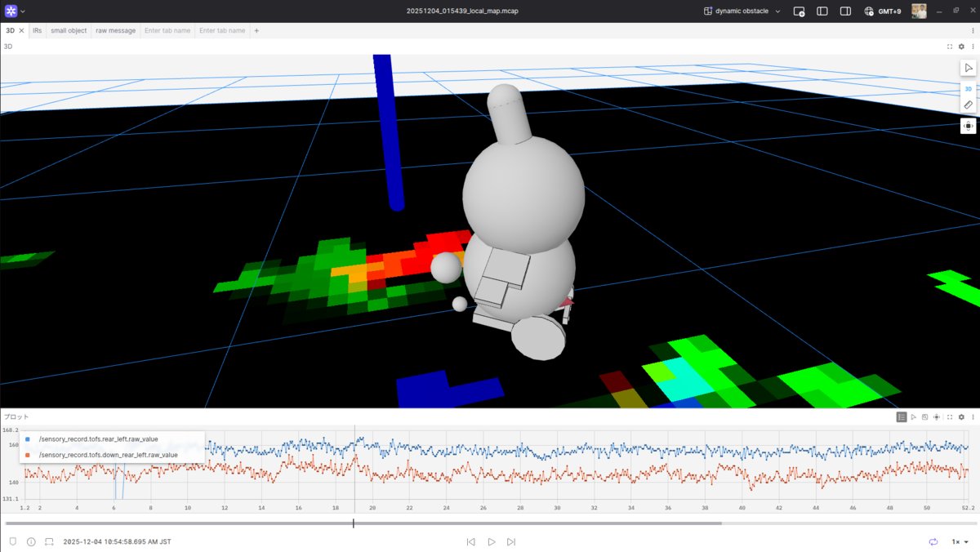
Task: Select the measure distance ruler tool
Action: [969, 105]
